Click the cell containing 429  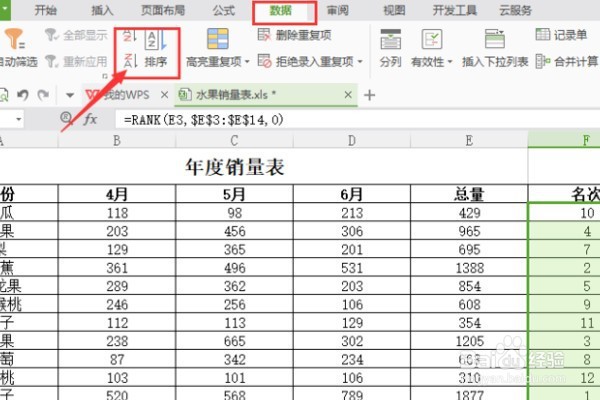(469, 212)
